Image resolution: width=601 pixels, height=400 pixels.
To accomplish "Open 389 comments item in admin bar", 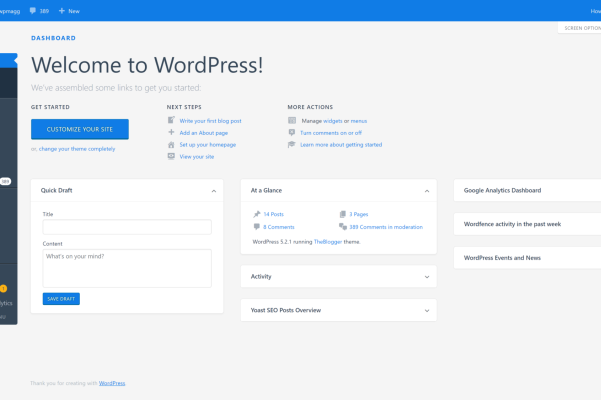I will (39, 11).
